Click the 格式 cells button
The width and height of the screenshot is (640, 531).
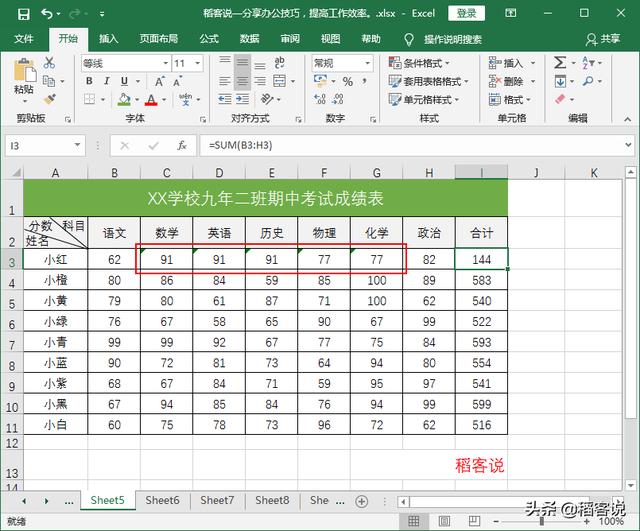510,100
